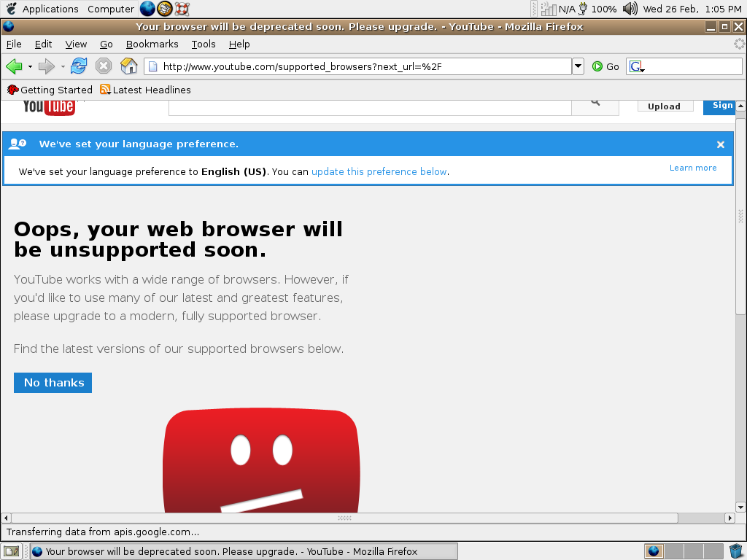Click the horizontal scrollbar right arrow

729,518
